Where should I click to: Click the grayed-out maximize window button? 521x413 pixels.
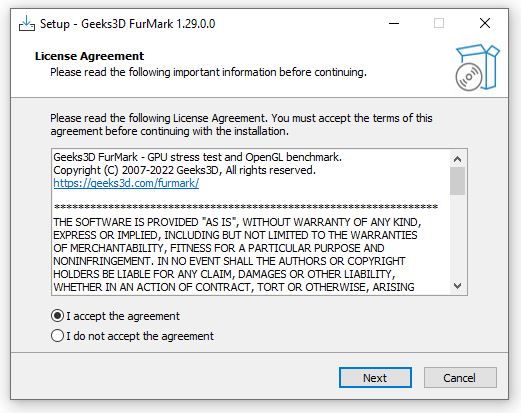point(439,23)
